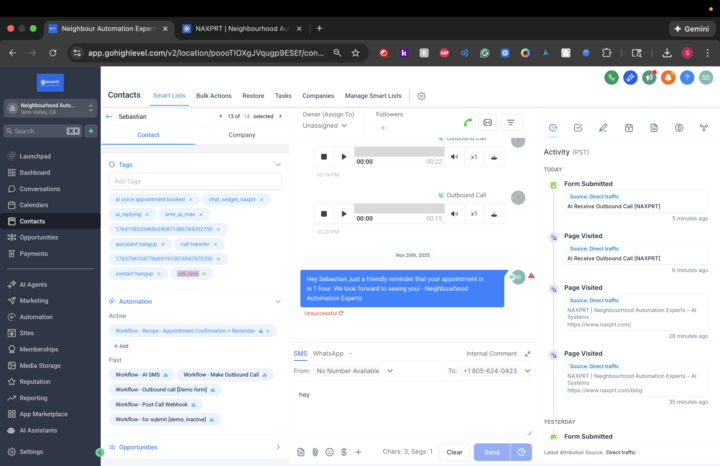Open App Marketplace

coord(43,414)
